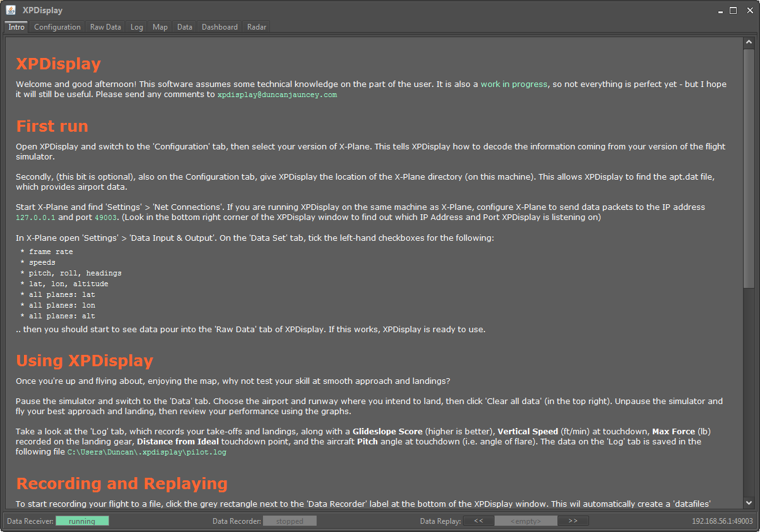Go to the Map tab
The image size is (760, 532).
pyautogui.click(x=160, y=27)
